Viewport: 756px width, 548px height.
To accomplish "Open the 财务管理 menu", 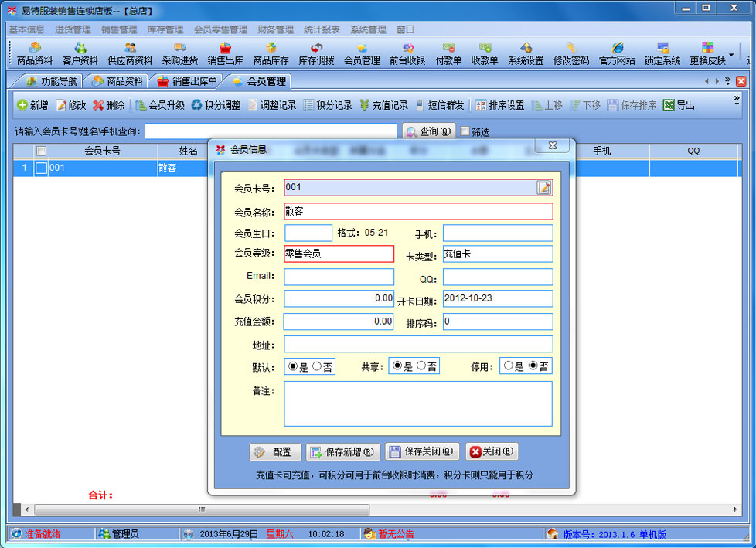I will tap(275, 29).
